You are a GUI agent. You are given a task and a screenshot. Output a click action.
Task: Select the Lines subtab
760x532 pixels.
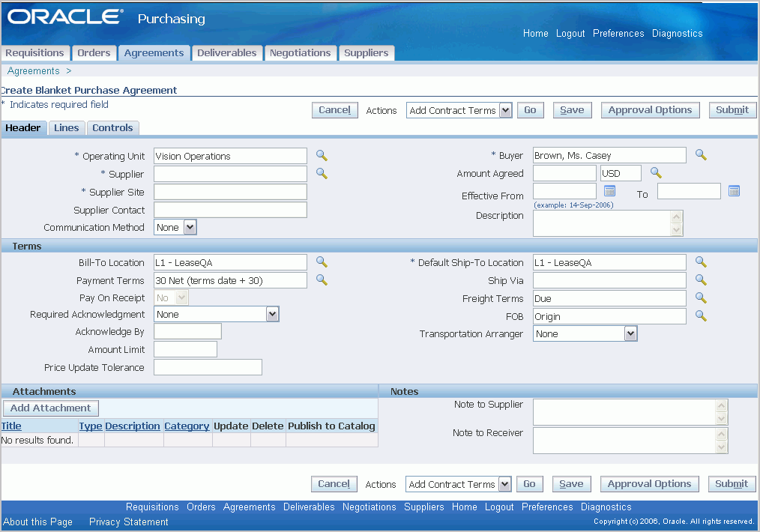click(x=67, y=128)
